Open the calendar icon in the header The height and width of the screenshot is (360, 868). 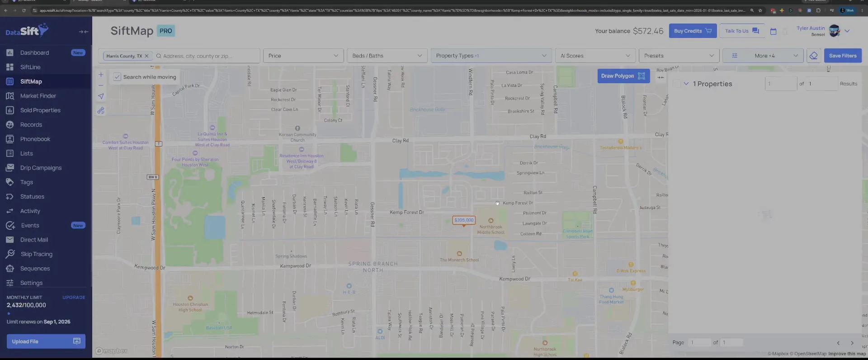click(x=773, y=31)
